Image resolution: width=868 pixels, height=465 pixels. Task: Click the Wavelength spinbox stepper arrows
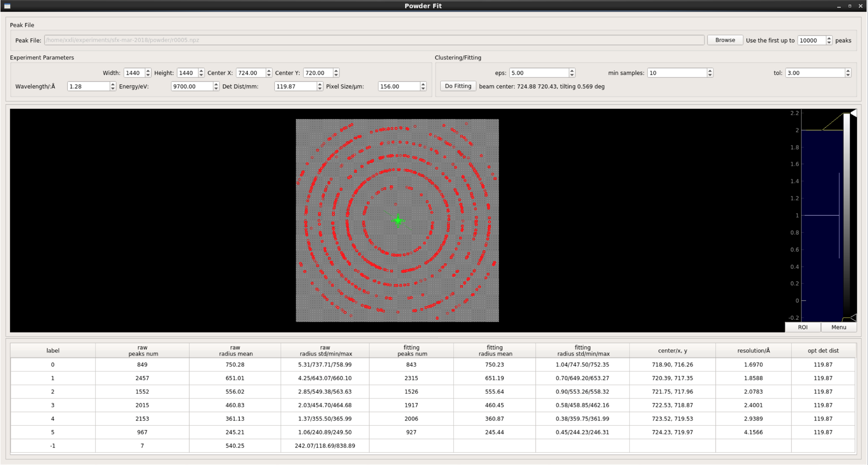(x=113, y=86)
